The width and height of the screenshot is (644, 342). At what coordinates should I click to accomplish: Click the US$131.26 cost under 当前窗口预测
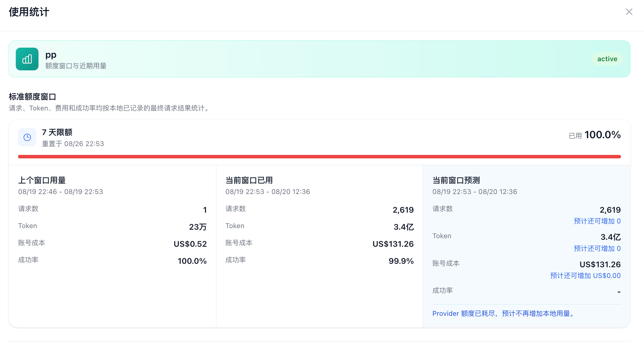[600, 264]
